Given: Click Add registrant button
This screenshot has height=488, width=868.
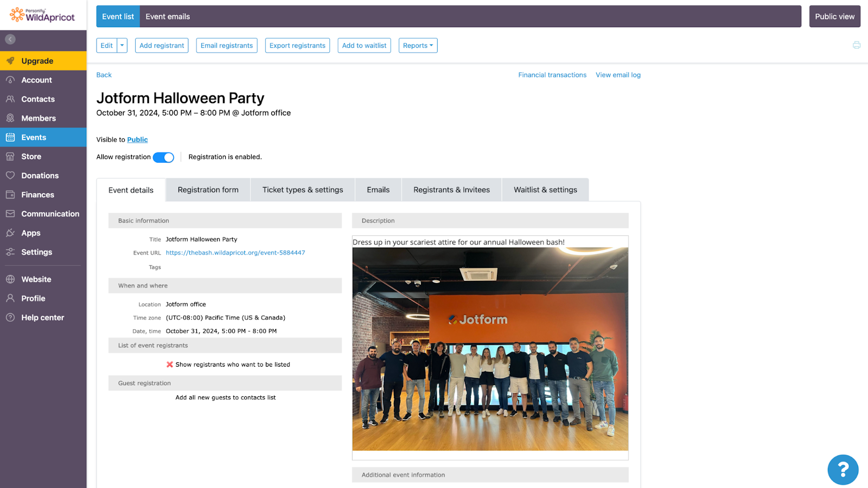Looking at the screenshot, I should pos(162,46).
